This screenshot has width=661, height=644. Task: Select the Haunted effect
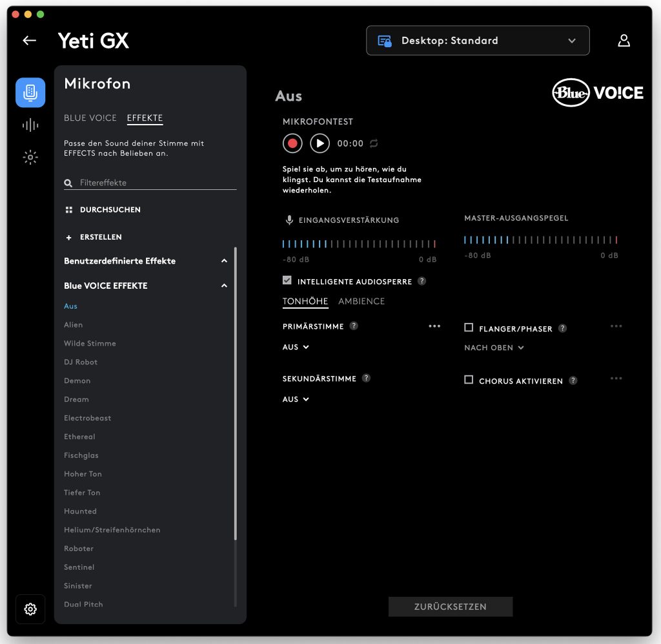81,511
